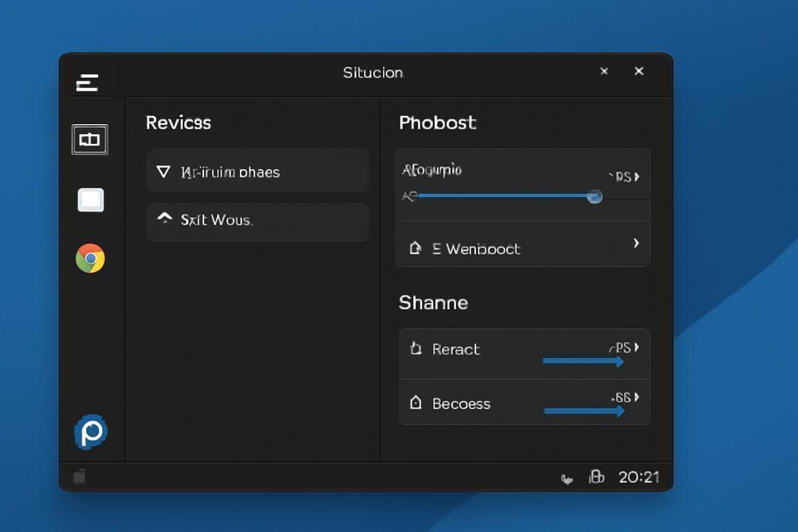This screenshot has height=532, width=798.
Task: Collapse the Sxit Wous chevron
Action: (164, 218)
